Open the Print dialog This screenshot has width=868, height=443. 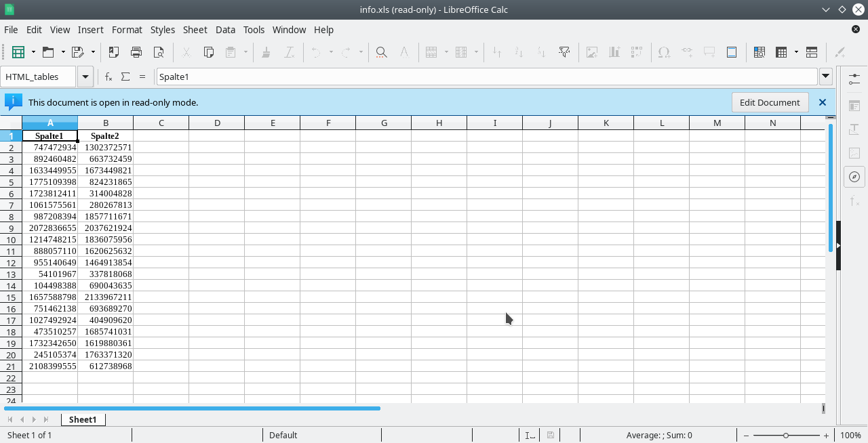pyautogui.click(x=136, y=52)
